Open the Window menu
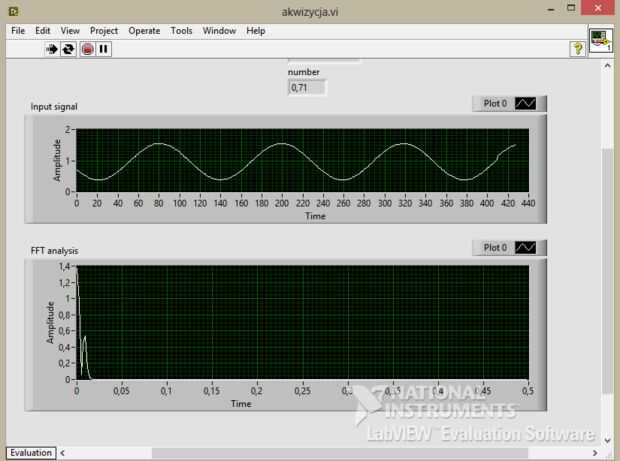 (219, 31)
